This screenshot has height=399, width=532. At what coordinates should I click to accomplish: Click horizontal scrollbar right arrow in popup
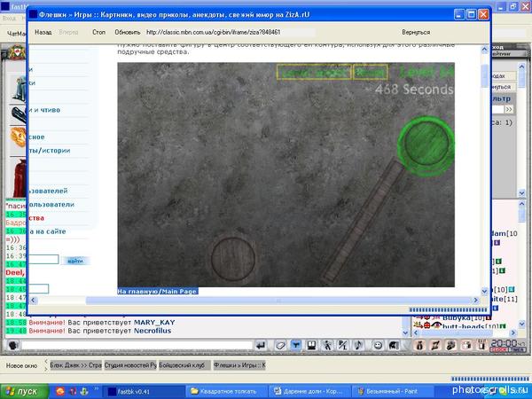coord(475,301)
